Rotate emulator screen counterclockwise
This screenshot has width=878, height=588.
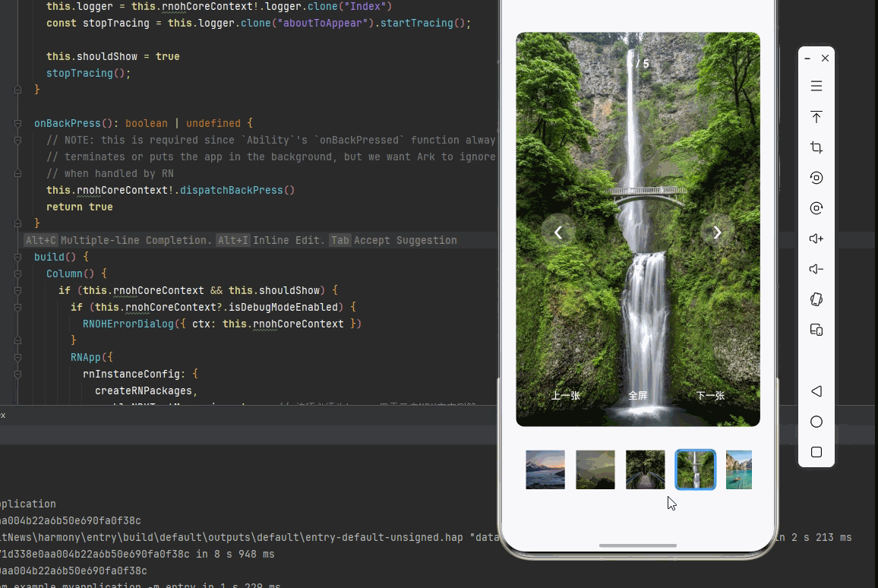(x=816, y=178)
